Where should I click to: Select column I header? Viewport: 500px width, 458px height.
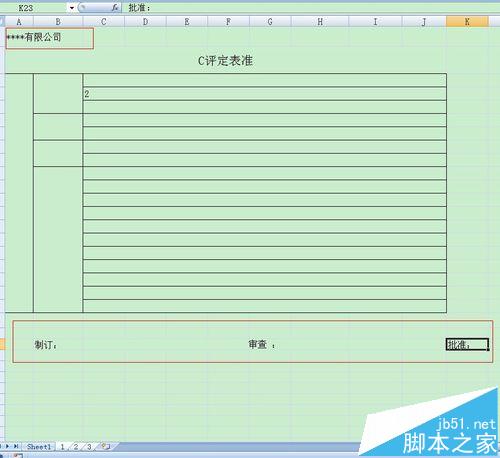[375, 22]
